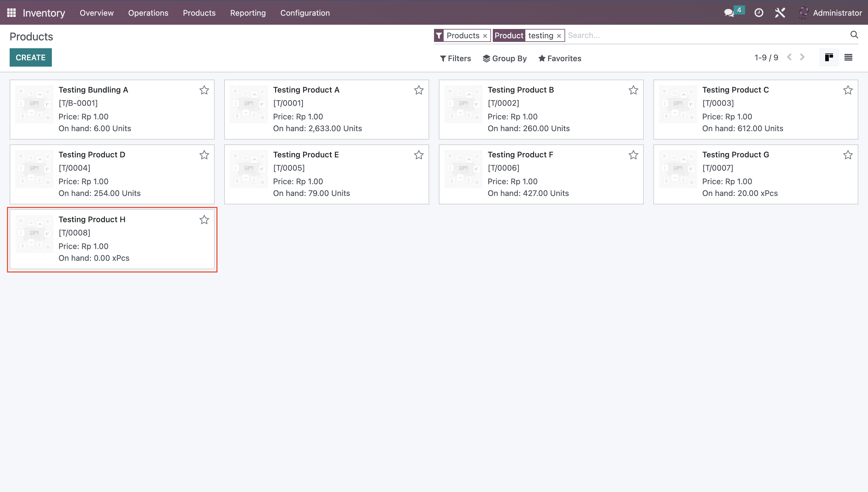Image resolution: width=868 pixels, height=492 pixels.
Task: Open the developer tools wrench icon
Action: click(780, 13)
